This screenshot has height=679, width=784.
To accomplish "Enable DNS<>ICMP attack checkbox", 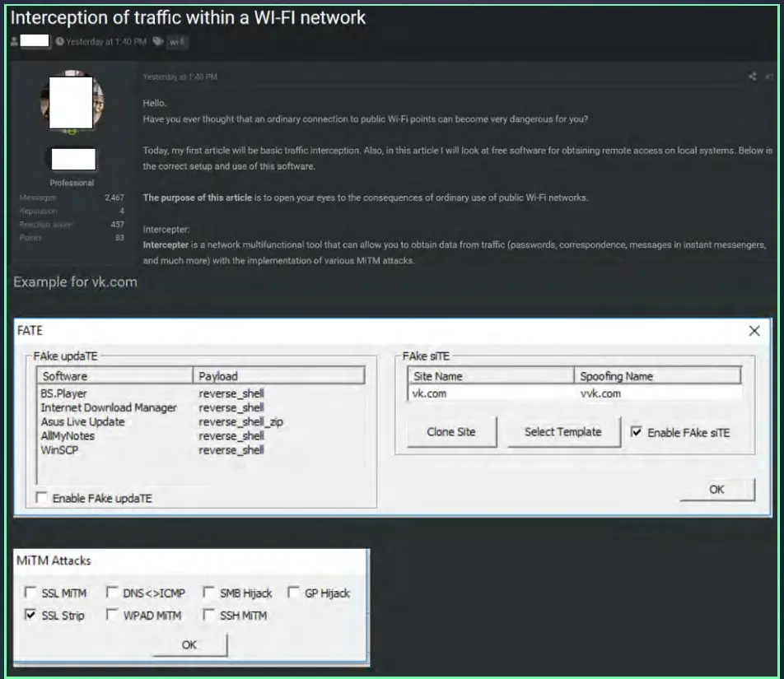I will [111, 593].
